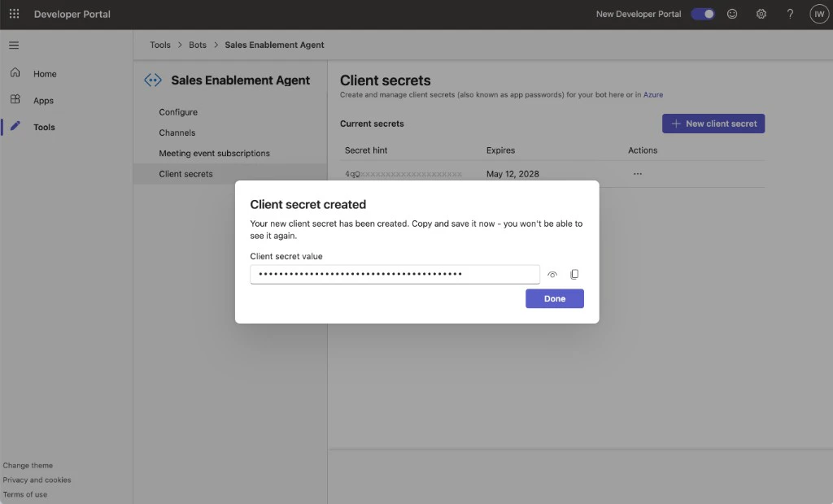Click the Developer Portal title

[x=72, y=15]
